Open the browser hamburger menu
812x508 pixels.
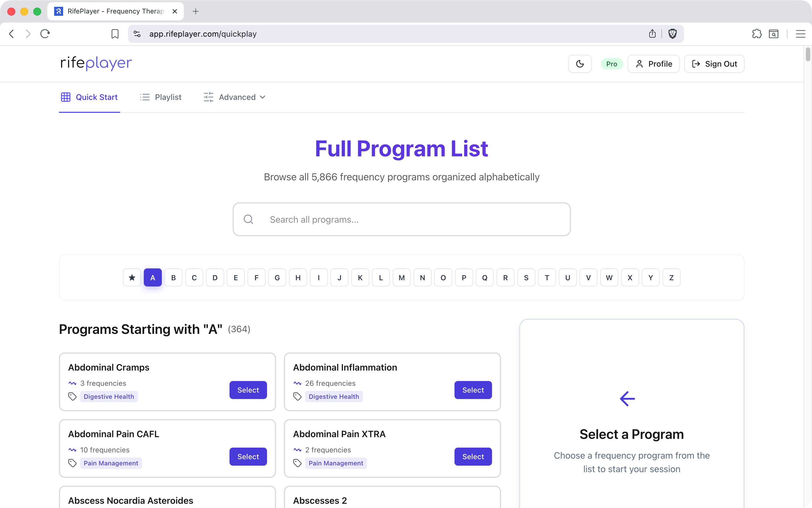pos(800,34)
